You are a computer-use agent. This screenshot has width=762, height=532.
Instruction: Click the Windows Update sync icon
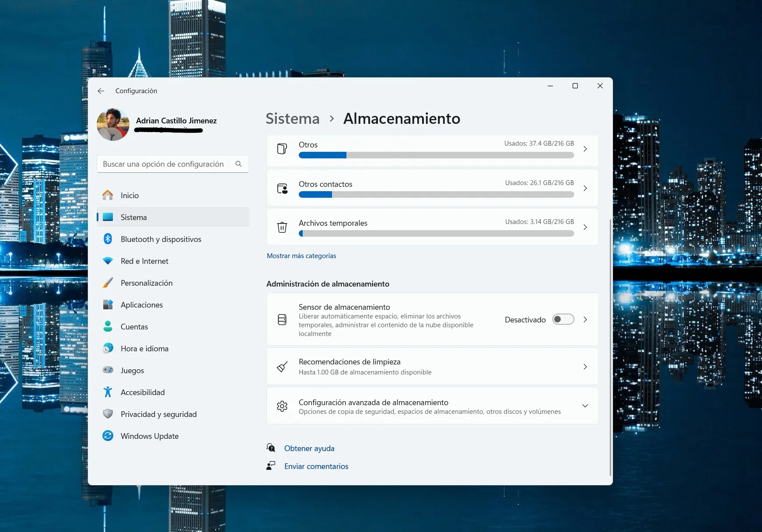tap(108, 436)
